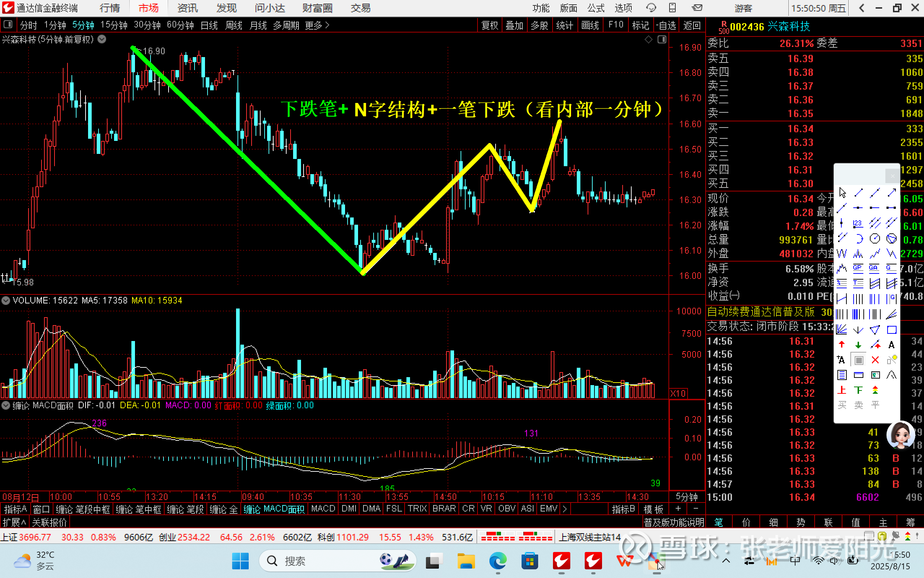Pick the circle drawing tool

875,238
